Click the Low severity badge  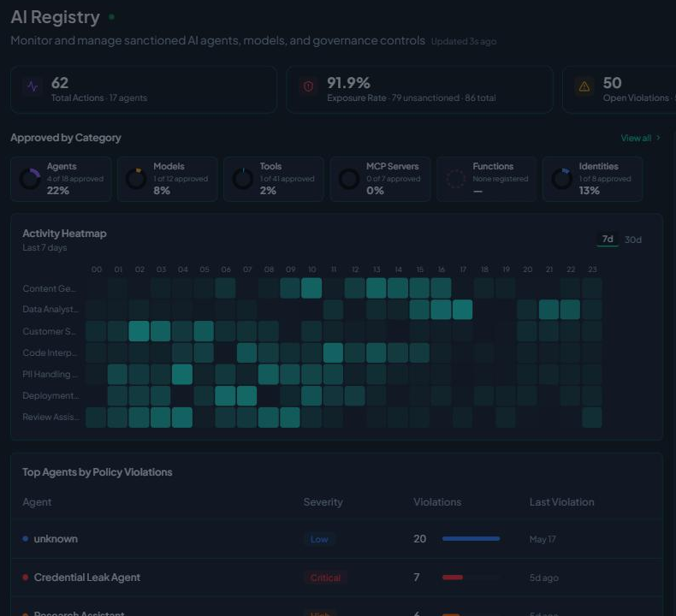(319, 539)
